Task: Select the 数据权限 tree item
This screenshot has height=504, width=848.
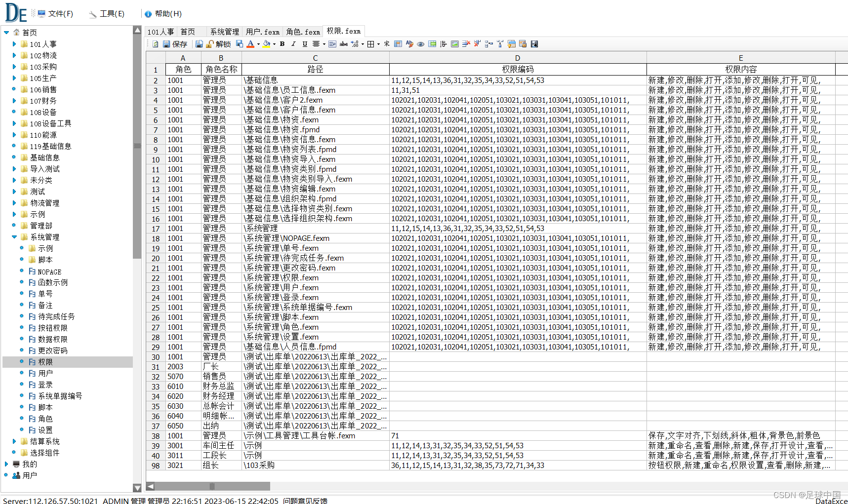Action: point(53,339)
